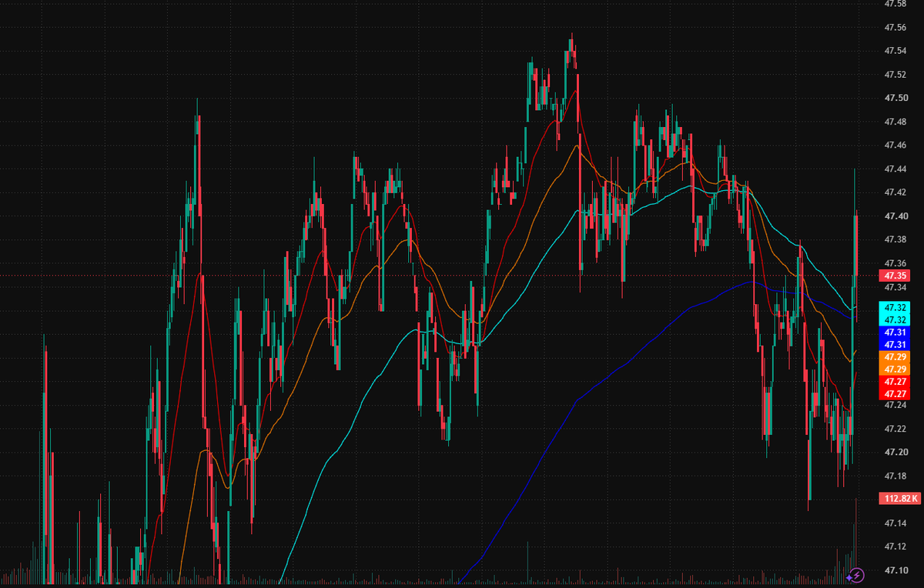Screen dimensions: 924x588
Task: Click the 47.38 price axis label
Action: pos(895,239)
